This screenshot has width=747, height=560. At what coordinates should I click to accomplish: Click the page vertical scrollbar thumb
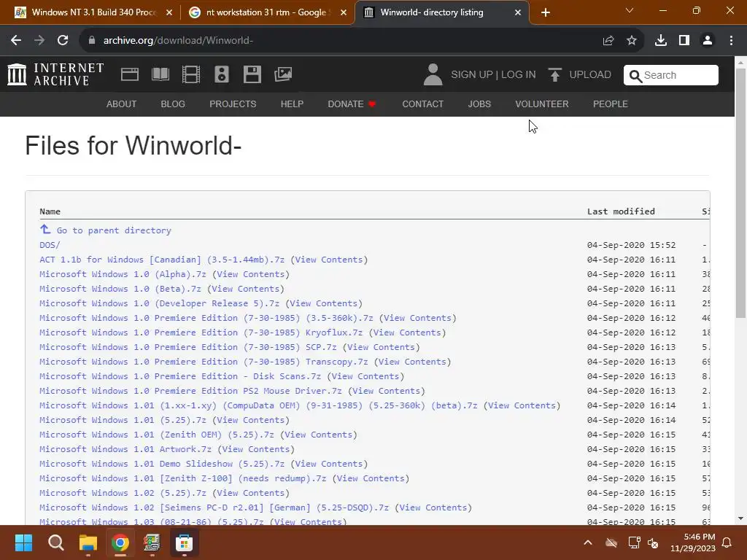pos(740,192)
